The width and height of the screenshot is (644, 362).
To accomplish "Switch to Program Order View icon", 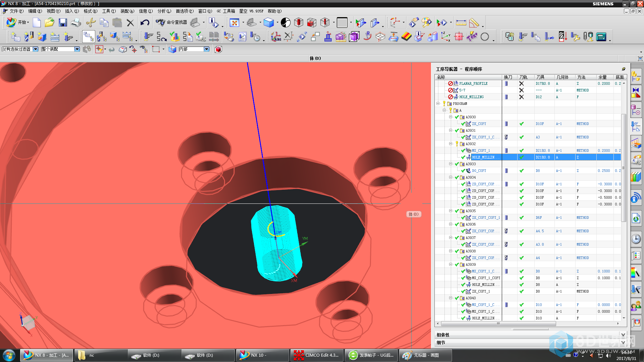I will pos(89,37).
